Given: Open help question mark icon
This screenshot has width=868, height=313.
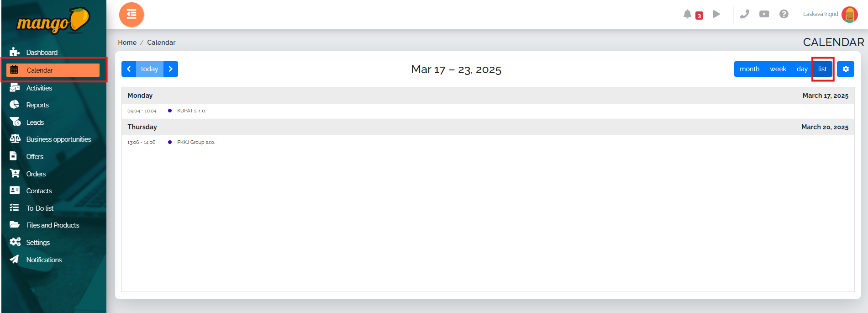Looking at the screenshot, I should pyautogui.click(x=784, y=14).
